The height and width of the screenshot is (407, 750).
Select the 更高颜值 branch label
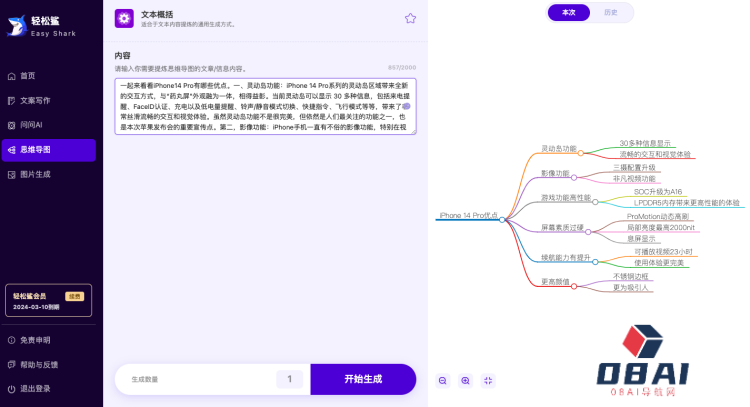coord(555,282)
